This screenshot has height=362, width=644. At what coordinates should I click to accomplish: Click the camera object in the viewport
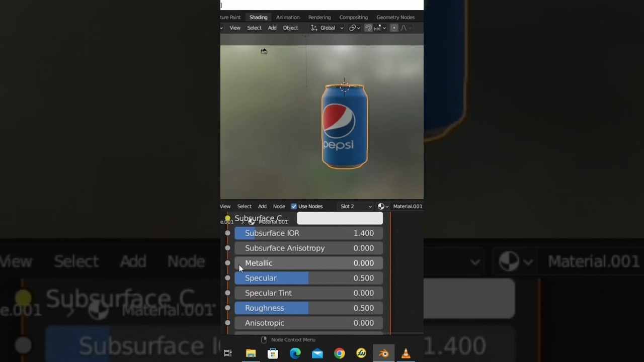[264, 51]
